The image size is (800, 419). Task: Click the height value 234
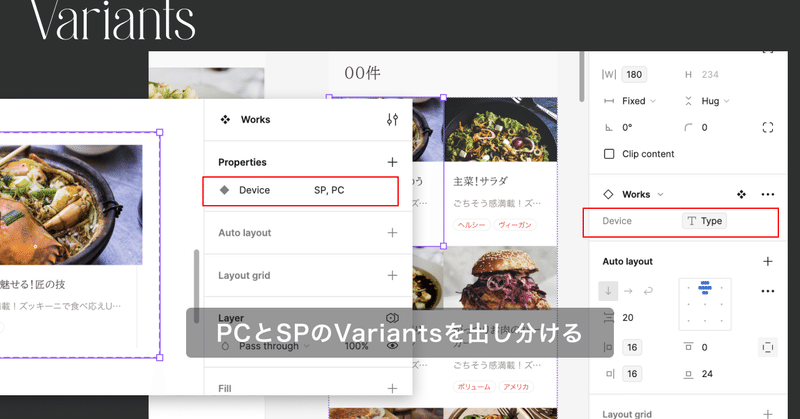710,75
